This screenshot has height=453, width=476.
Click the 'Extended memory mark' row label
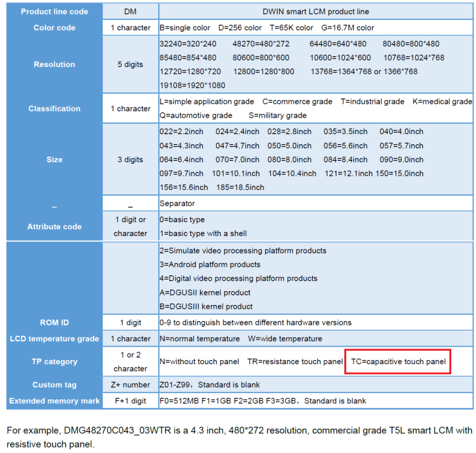(x=54, y=401)
